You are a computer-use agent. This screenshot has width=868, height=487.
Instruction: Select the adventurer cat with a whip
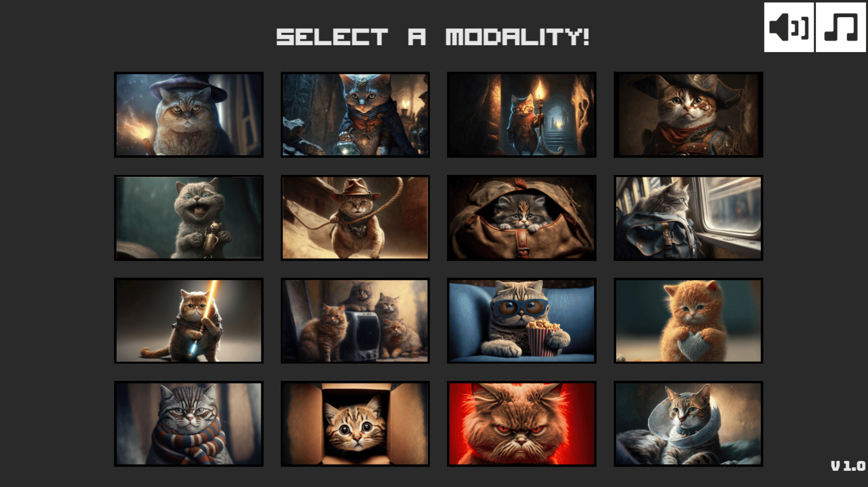pos(355,218)
